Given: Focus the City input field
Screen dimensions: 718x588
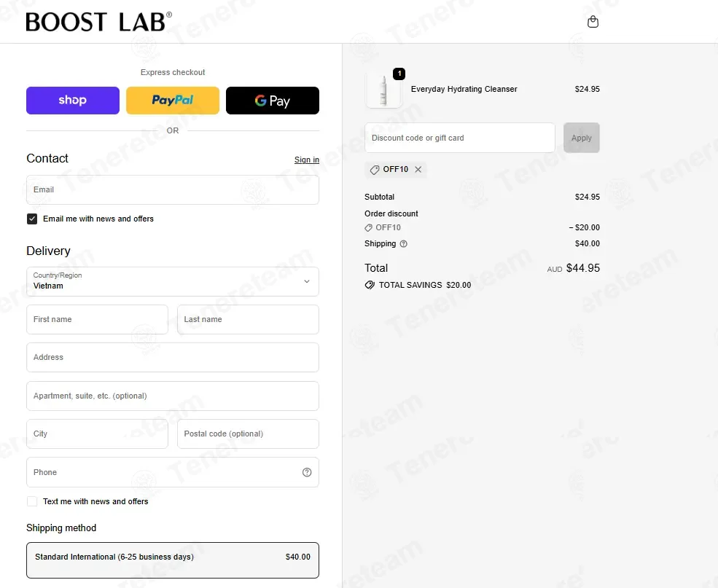Looking at the screenshot, I should 97,434.
